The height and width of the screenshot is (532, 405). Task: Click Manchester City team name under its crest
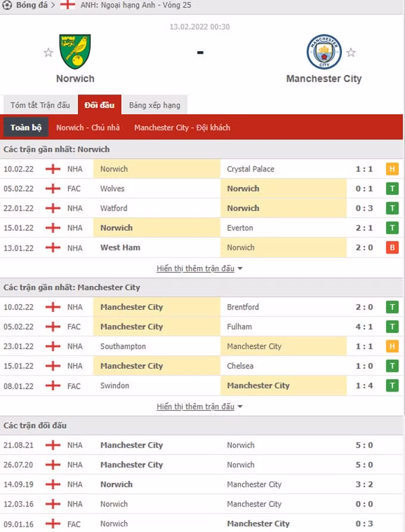(324, 79)
